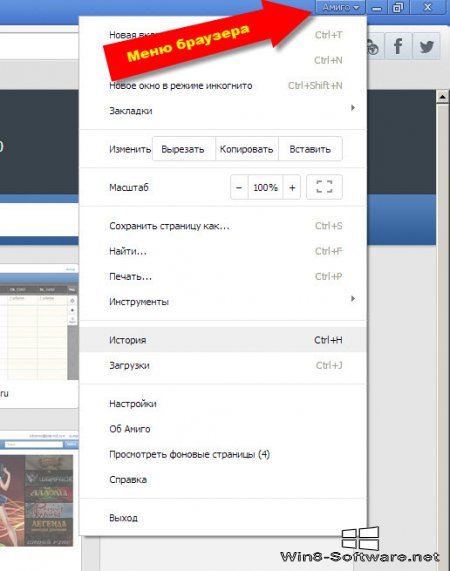Click the calendar page thumbnail on the left
The image size is (450, 571).
coord(39,322)
